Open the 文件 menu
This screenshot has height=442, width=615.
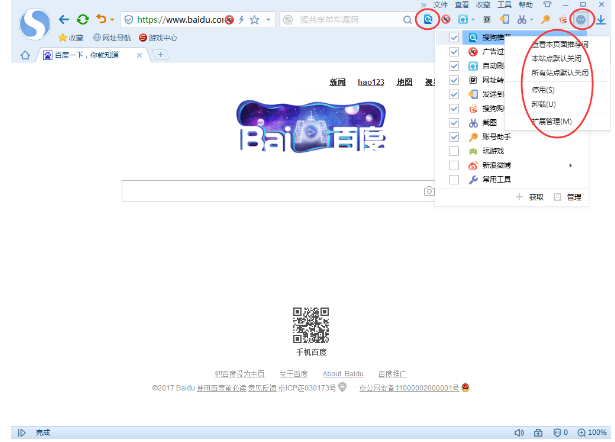440,5
